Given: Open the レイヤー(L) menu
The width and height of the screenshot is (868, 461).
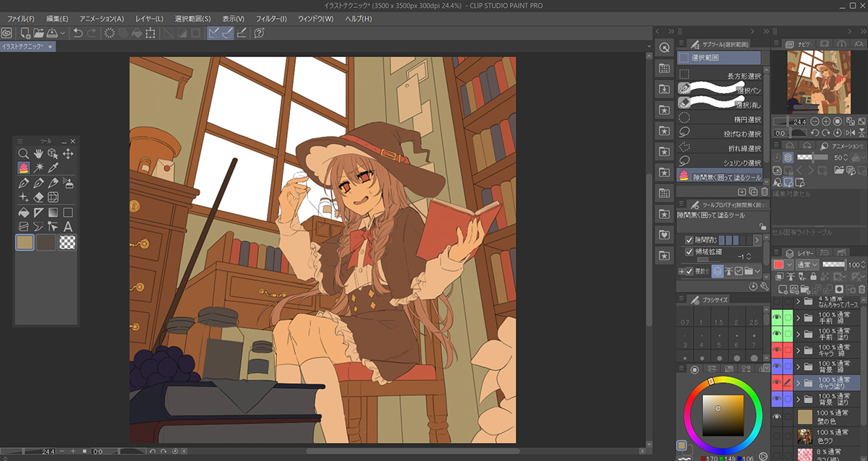Looking at the screenshot, I should (x=149, y=18).
